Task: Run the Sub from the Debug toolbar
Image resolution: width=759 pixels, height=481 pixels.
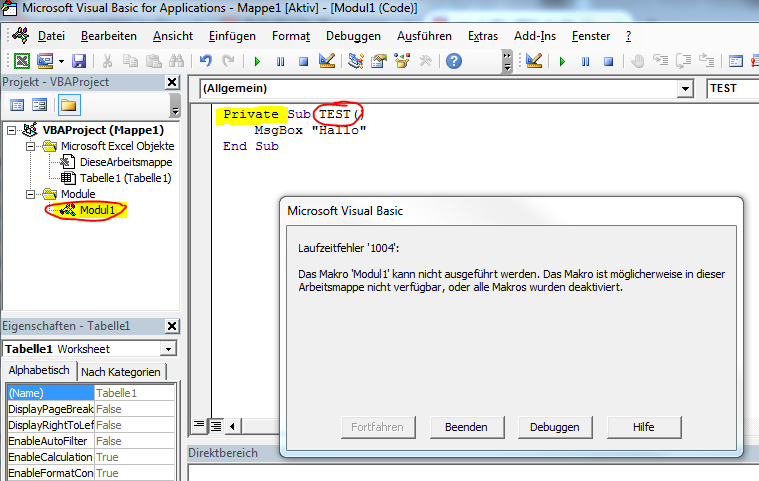Action: tap(562, 61)
